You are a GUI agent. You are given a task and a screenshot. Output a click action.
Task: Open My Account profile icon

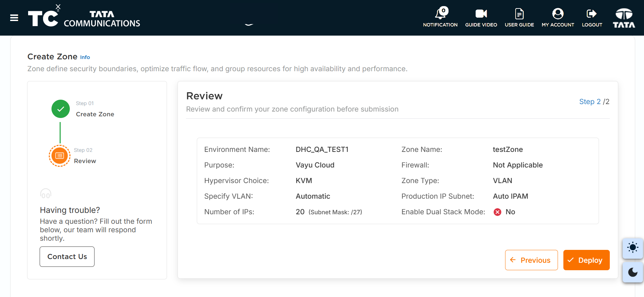click(558, 14)
